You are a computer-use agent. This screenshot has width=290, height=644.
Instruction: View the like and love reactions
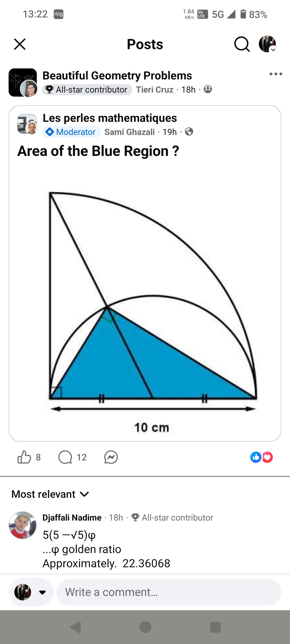tap(261, 457)
